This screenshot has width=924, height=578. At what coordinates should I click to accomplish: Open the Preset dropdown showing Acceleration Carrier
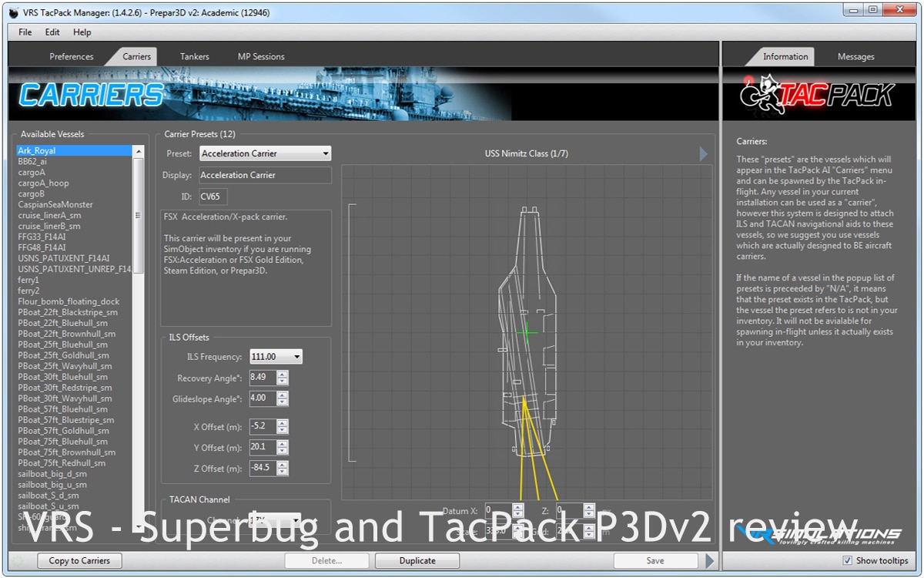(x=265, y=153)
